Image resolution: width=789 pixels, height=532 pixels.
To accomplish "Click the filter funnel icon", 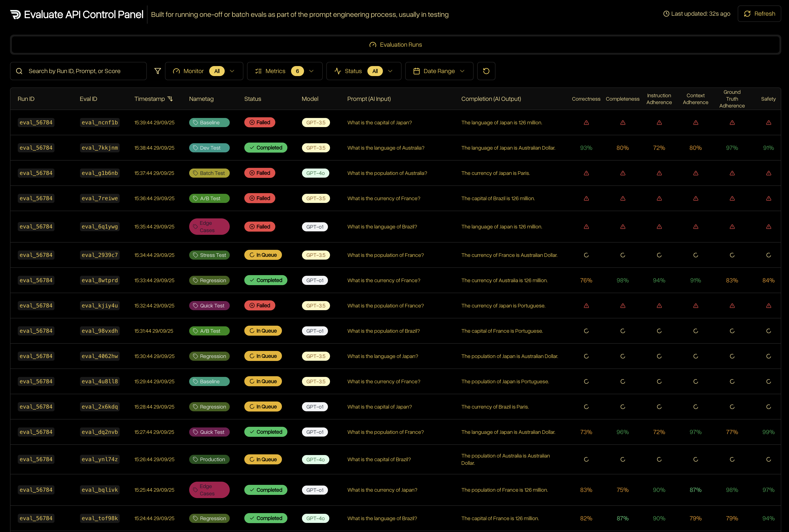I will [157, 71].
